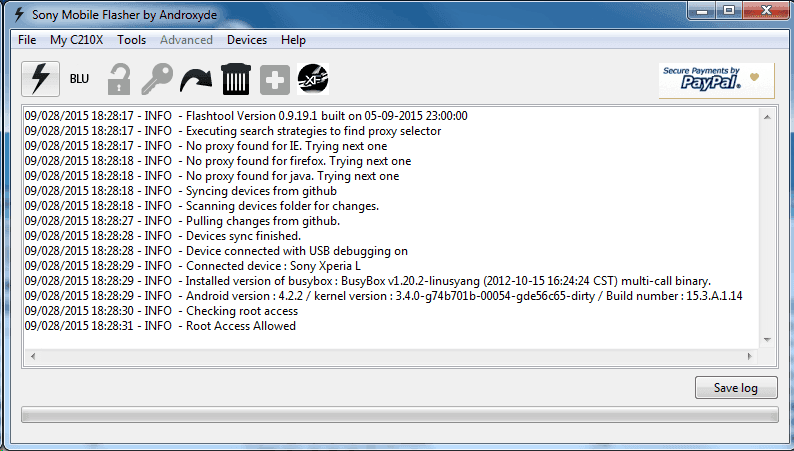Click the black trash bin icon
The width and height of the screenshot is (794, 451).
pos(235,79)
